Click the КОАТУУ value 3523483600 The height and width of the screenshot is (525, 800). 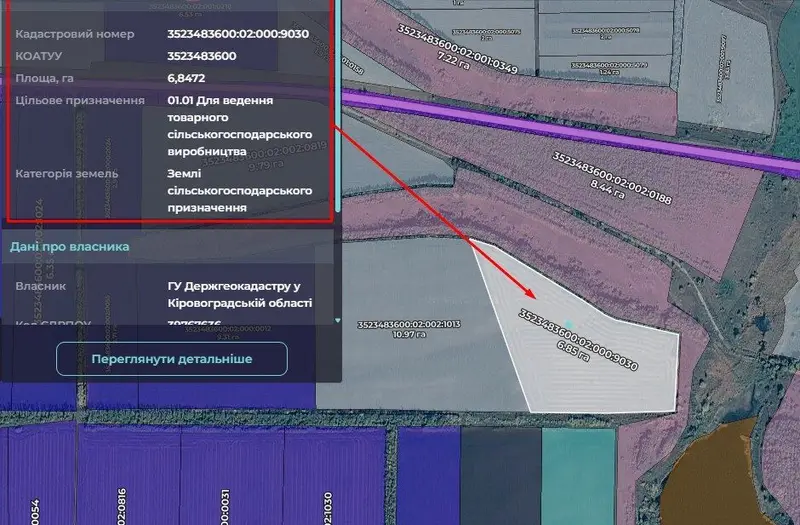pyautogui.click(x=202, y=56)
